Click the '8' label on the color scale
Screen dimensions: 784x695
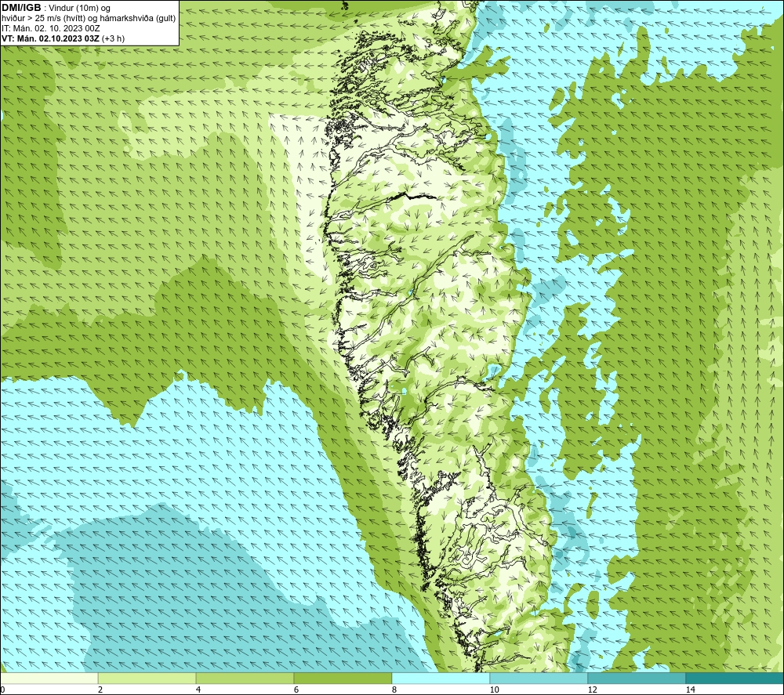pos(394,690)
